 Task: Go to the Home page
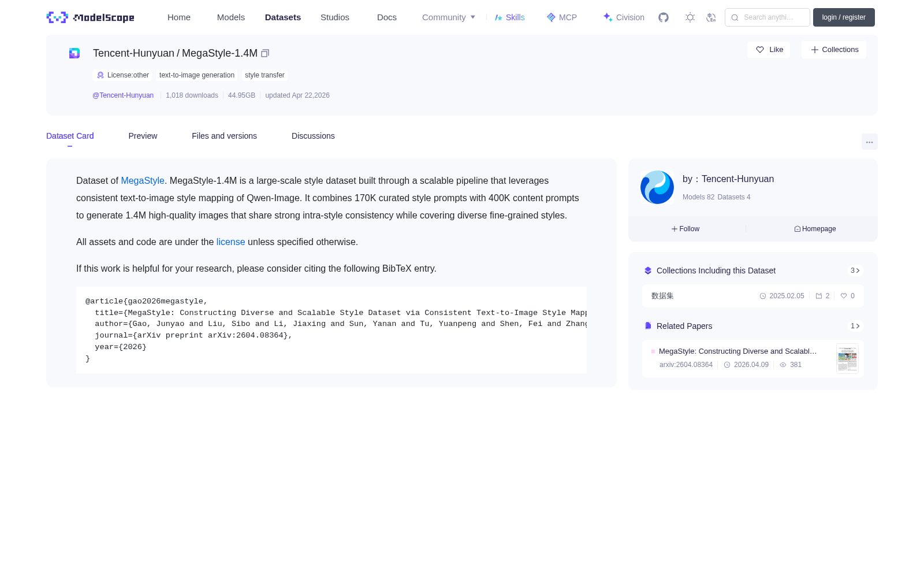coord(179,17)
